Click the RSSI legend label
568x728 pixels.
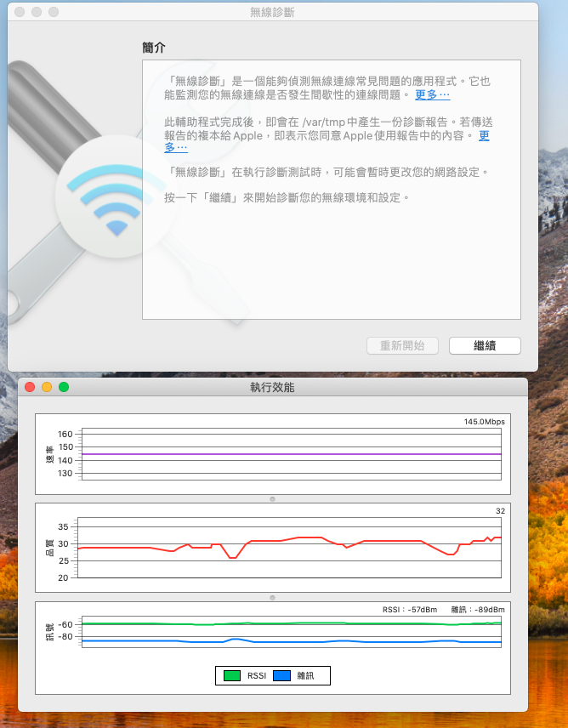pyautogui.click(x=257, y=675)
